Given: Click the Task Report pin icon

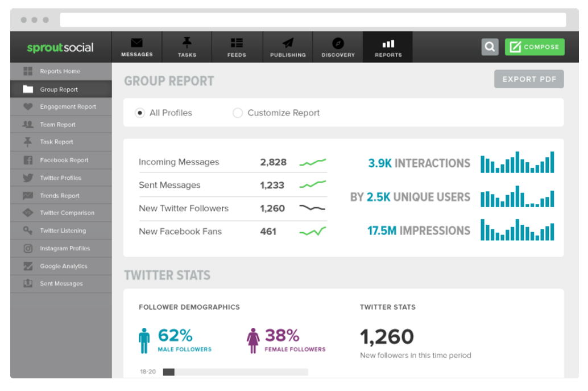Looking at the screenshot, I should pos(28,142).
